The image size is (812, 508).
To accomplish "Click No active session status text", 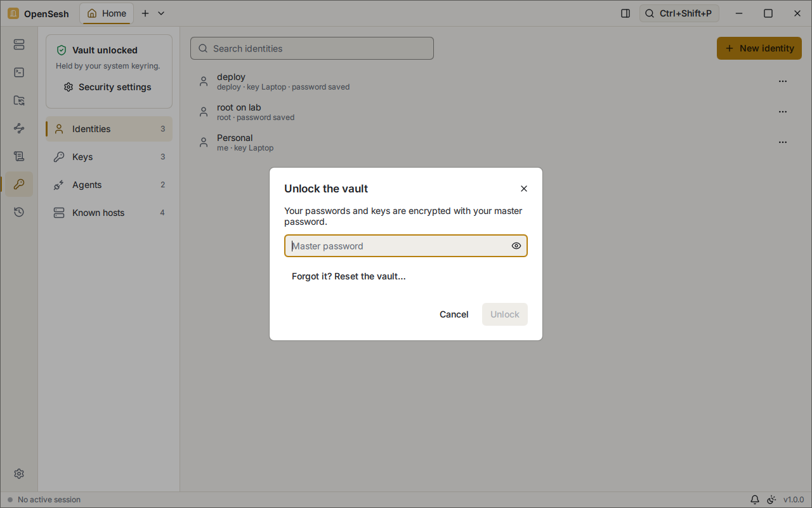I will click(x=49, y=500).
